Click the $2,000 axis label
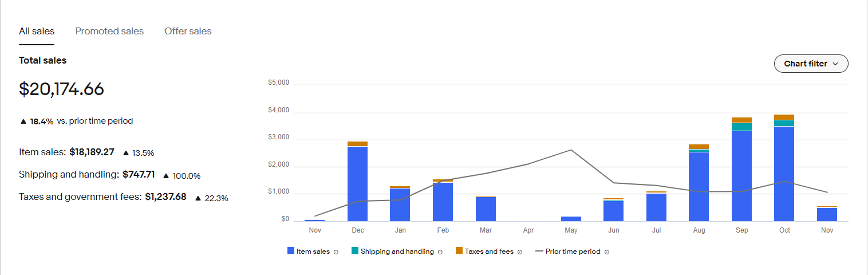 coord(278,164)
